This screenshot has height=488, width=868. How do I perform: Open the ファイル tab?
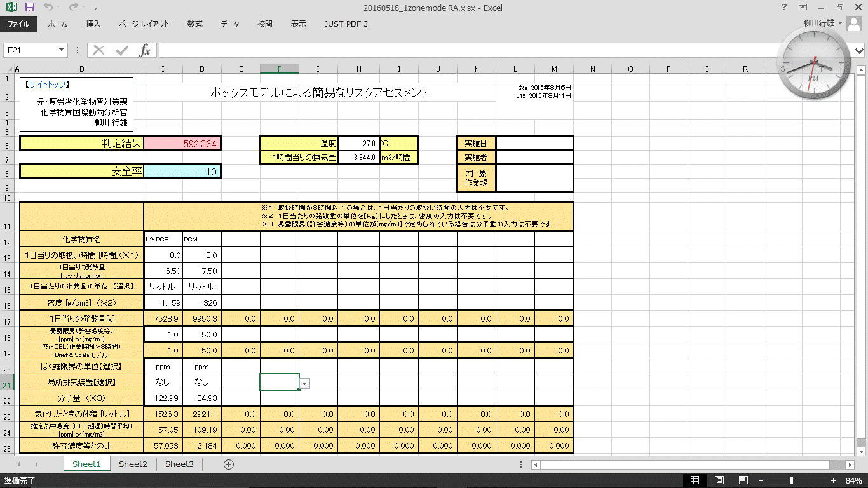18,24
